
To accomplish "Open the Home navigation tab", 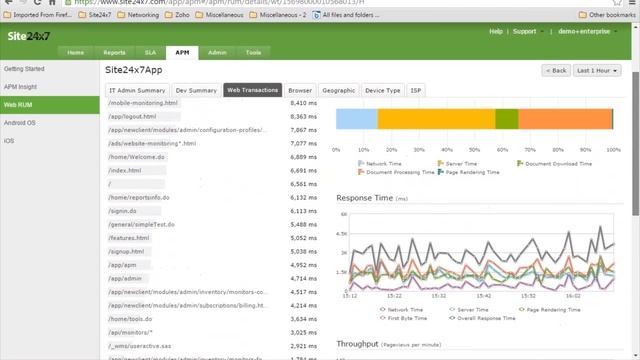I will click(x=76, y=53).
